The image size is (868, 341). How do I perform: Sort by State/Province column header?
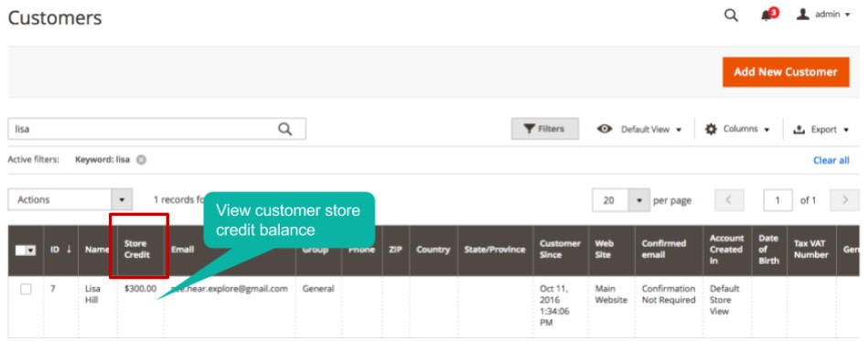point(495,250)
